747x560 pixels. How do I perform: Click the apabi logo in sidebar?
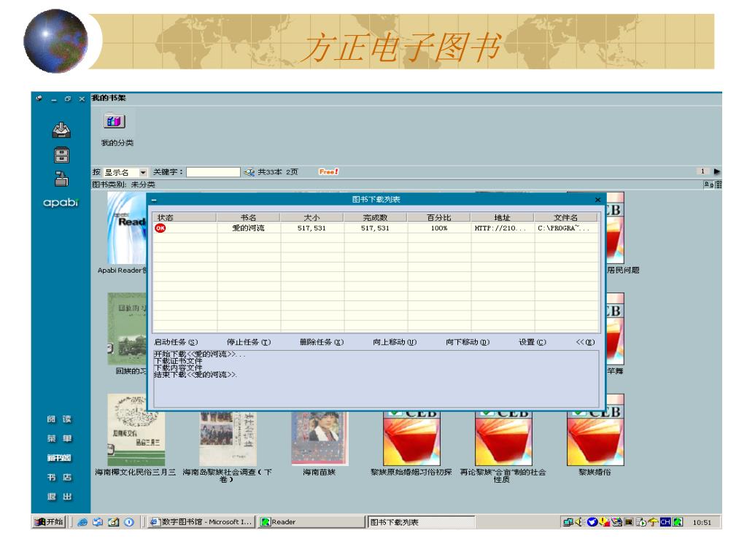[61, 203]
